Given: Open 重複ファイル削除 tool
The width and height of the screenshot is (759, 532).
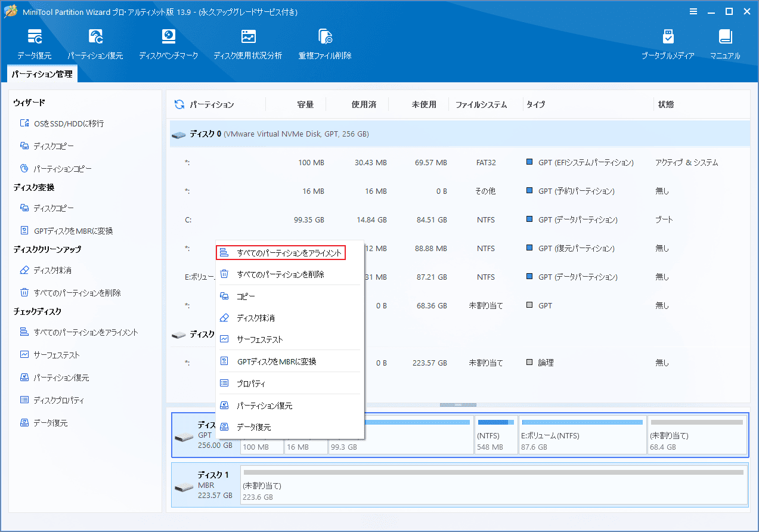Looking at the screenshot, I should pos(325,44).
